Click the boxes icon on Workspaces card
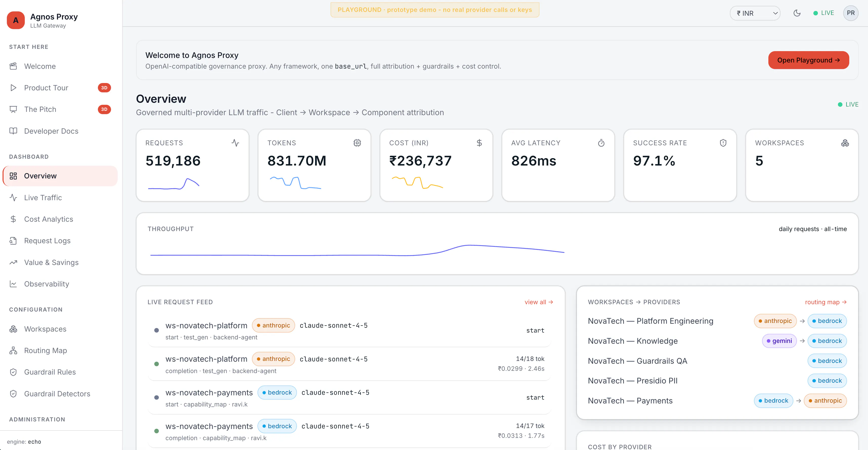Image resolution: width=868 pixels, height=450 pixels. click(x=845, y=143)
